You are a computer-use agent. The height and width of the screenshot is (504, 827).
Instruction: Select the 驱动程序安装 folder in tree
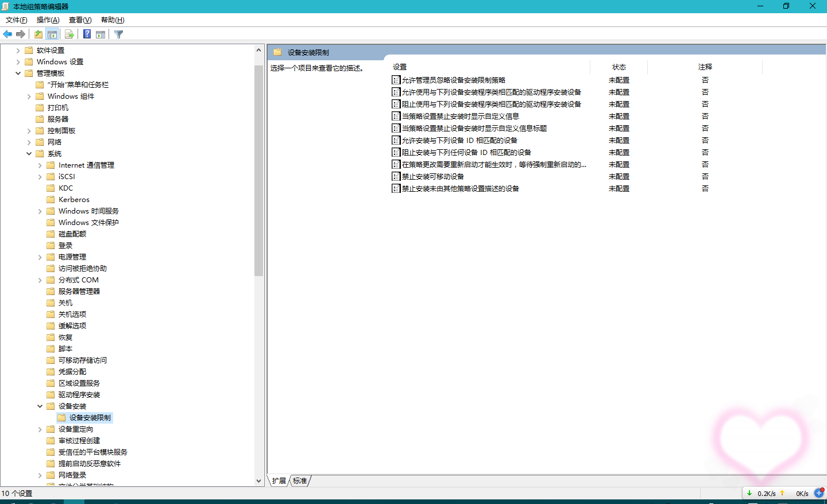tap(79, 395)
